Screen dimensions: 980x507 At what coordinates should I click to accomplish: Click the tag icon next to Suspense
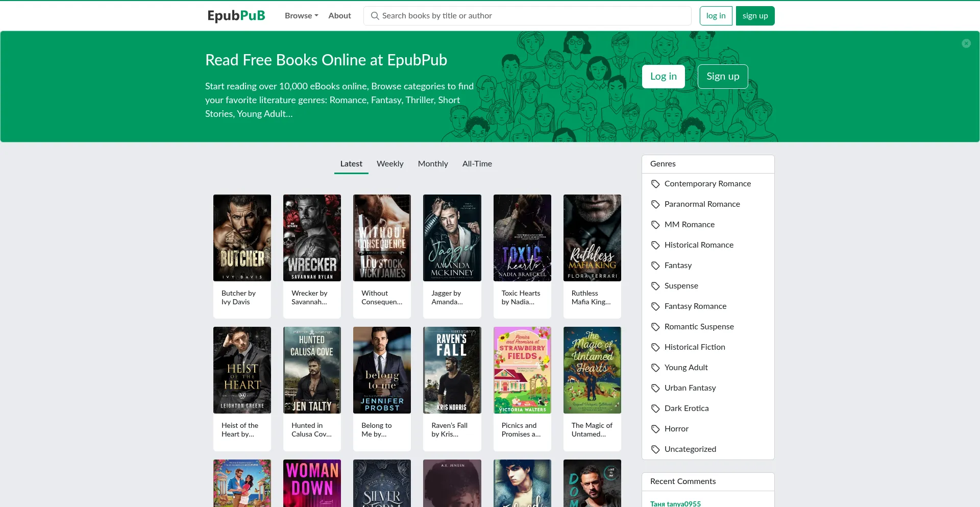[655, 286]
